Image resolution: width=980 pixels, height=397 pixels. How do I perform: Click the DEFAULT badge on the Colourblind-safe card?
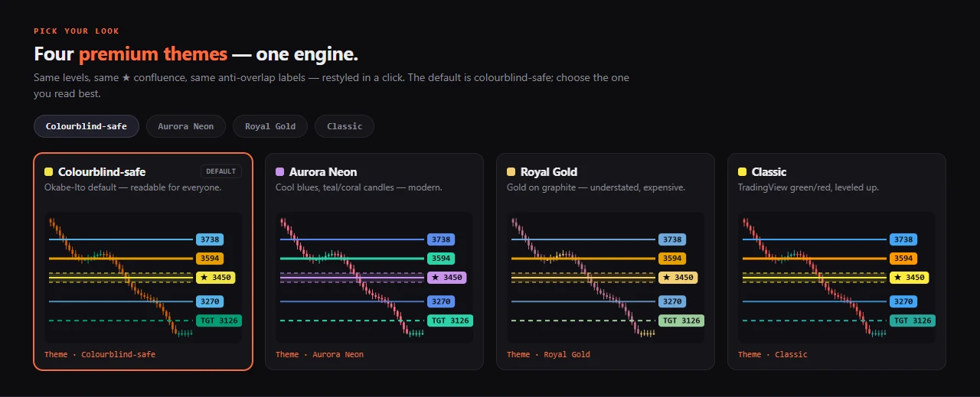tap(221, 171)
